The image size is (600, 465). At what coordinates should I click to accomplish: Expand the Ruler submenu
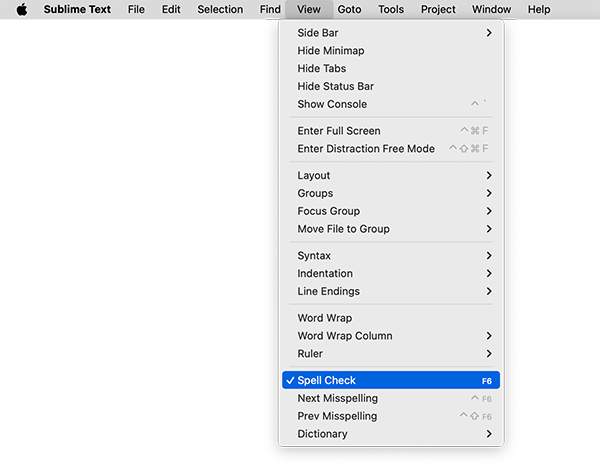(x=391, y=354)
